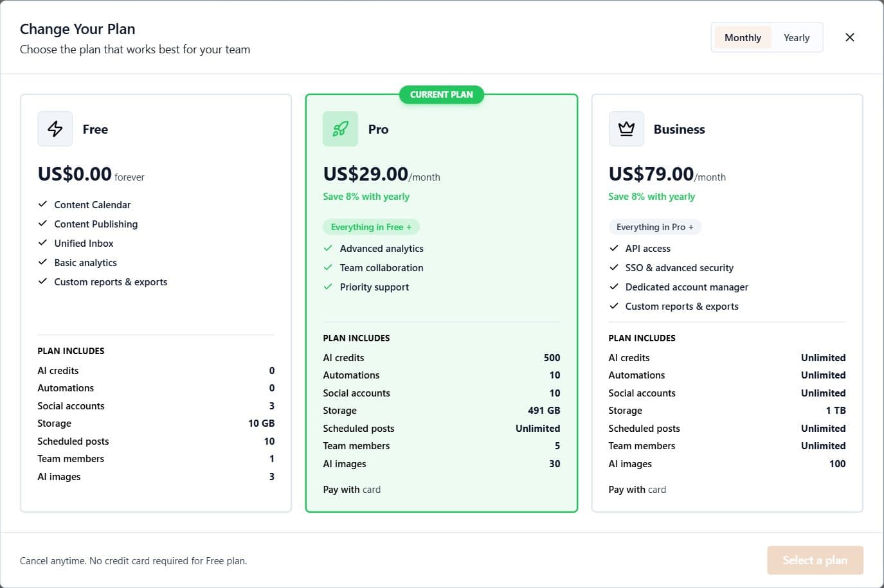Click the Select a plan button
The height and width of the screenshot is (588, 884).
[x=815, y=560]
